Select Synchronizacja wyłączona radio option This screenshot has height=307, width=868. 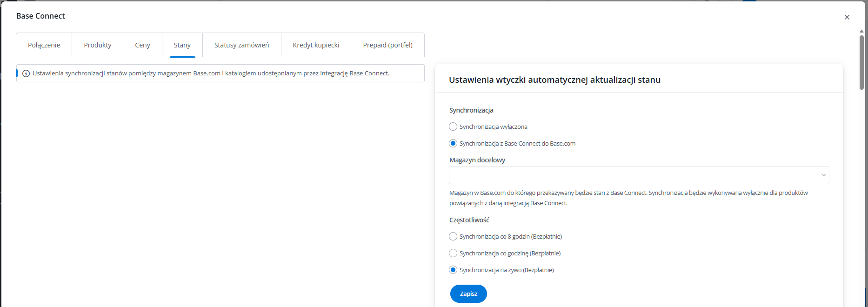(x=453, y=127)
